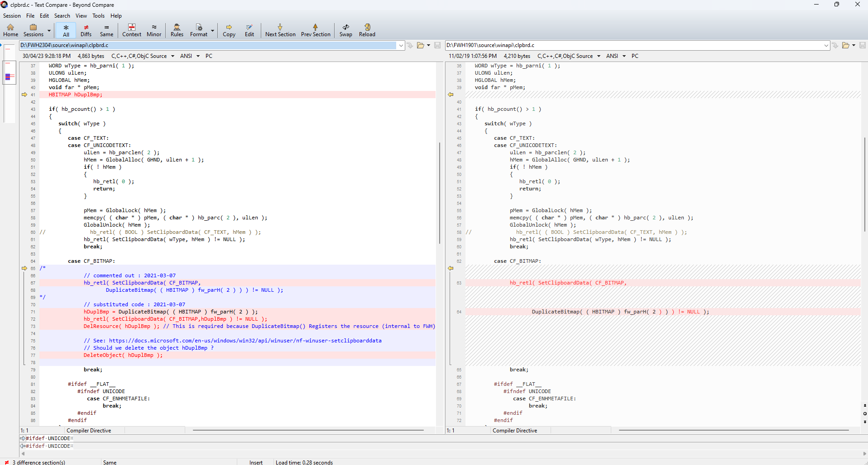Expand the Format dropdown arrow
The width and height of the screenshot is (868, 465).
(x=212, y=31)
